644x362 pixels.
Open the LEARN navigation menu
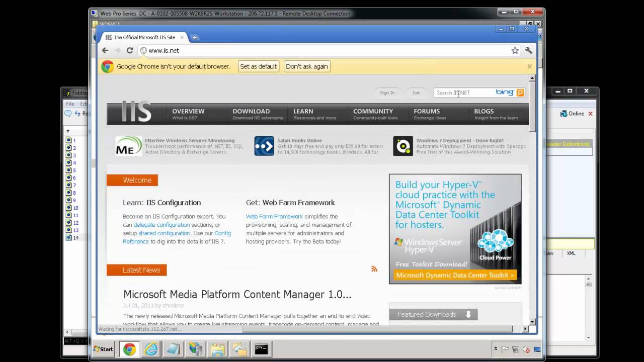coord(314,114)
